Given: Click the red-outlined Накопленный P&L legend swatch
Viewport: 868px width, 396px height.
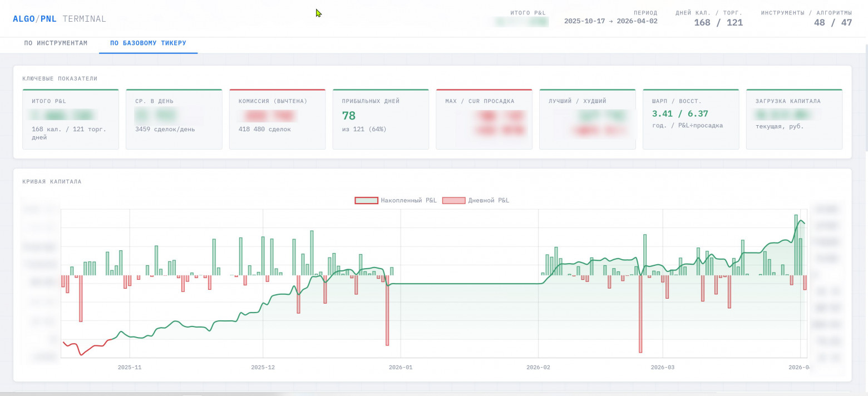Looking at the screenshot, I should tap(366, 200).
